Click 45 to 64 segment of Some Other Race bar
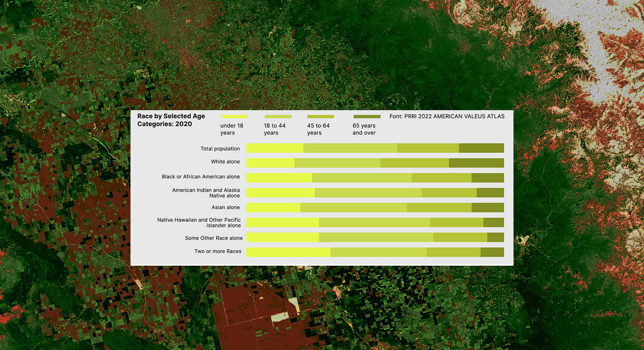 coord(460,237)
